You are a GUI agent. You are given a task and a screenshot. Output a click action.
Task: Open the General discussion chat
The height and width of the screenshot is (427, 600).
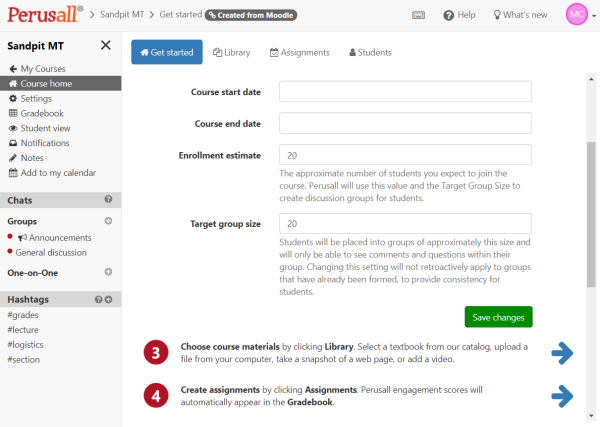click(x=51, y=253)
